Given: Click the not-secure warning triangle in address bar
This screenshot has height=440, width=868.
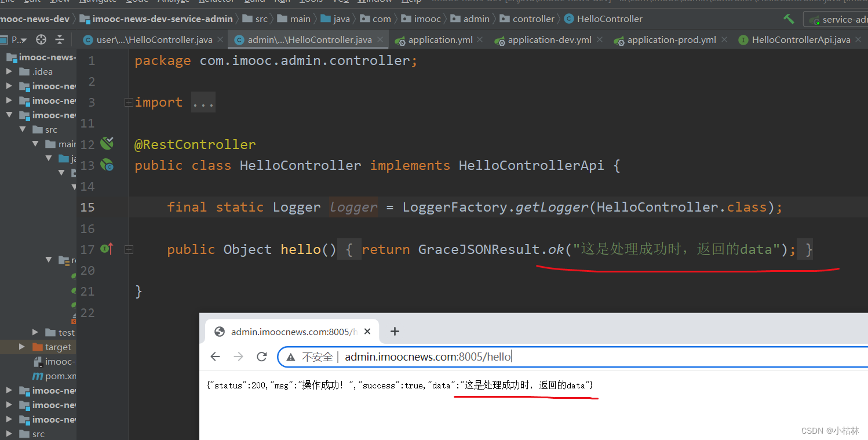Looking at the screenshot, I should [291, 357].
